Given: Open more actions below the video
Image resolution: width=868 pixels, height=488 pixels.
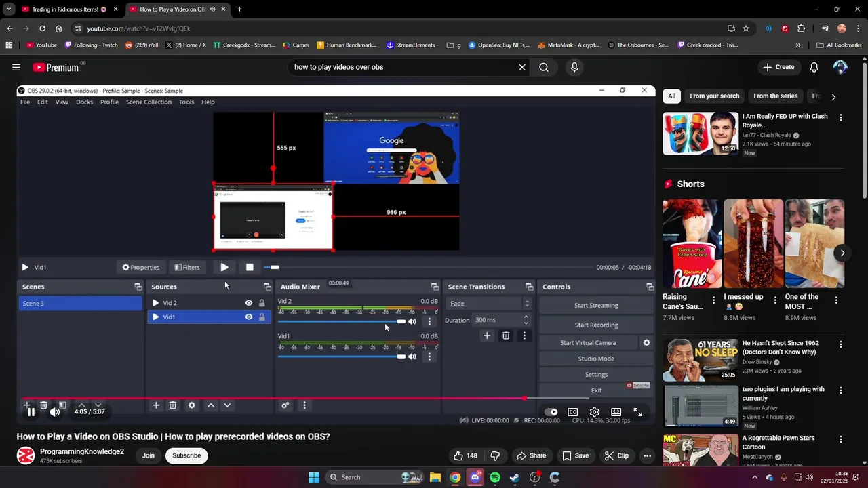Looking at the screenshot, I should (647, 455).
